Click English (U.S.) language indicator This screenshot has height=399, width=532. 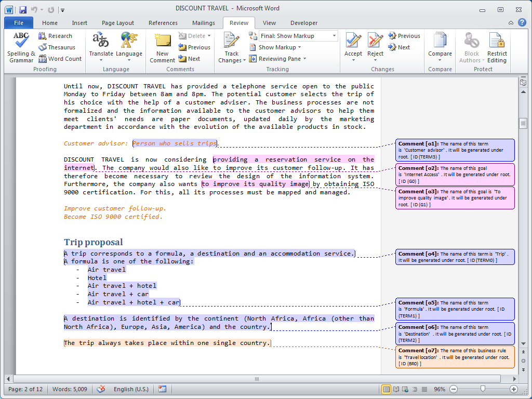(131, 389)
